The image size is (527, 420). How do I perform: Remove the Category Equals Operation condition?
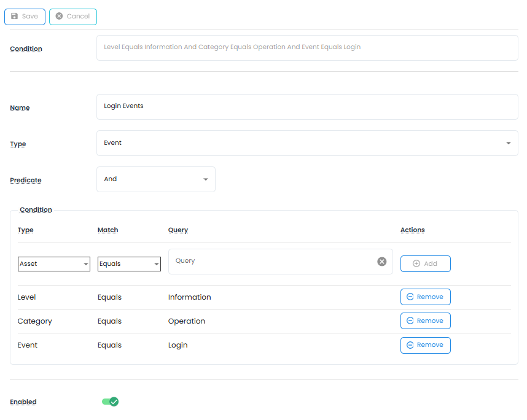(425, 321)
